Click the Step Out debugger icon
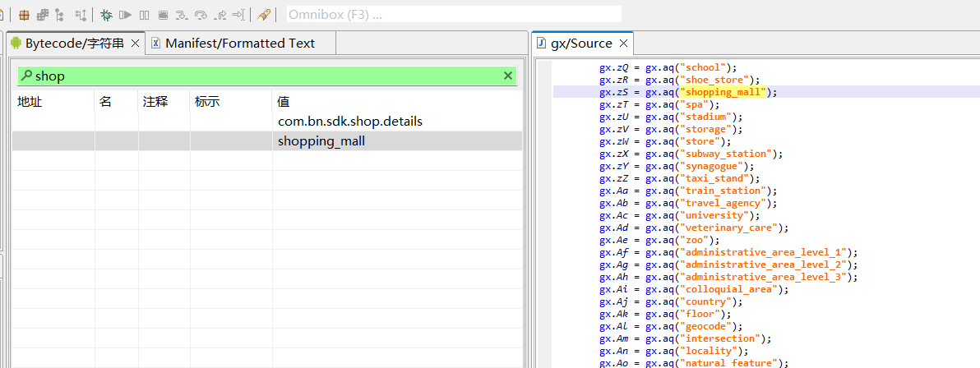 pos(220,14)
